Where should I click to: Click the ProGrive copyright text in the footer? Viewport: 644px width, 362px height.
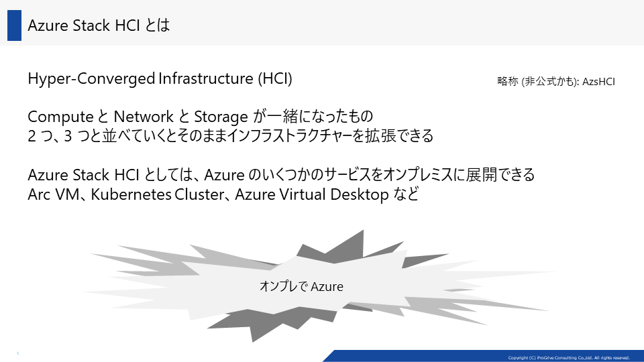coord(569,358)
